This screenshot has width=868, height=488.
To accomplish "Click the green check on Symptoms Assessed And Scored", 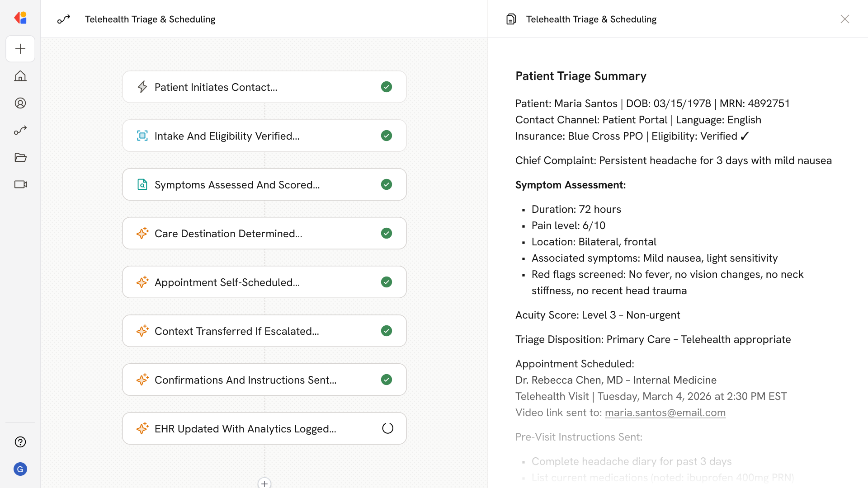I will [x=387, y=184].
